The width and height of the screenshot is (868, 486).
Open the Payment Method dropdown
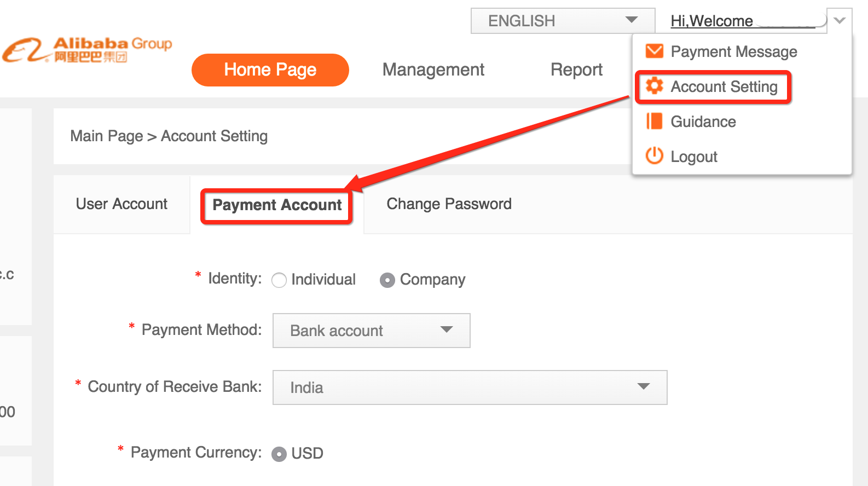click(371, 331)
